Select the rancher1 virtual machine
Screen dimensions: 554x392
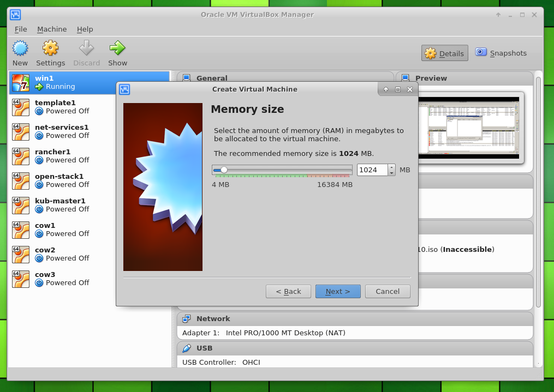pos(90,156)
